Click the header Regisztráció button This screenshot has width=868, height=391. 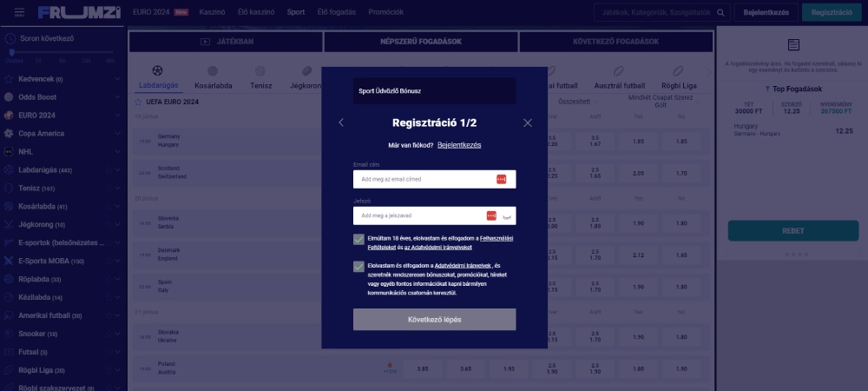pyautogui.click(x=832, y=12)
